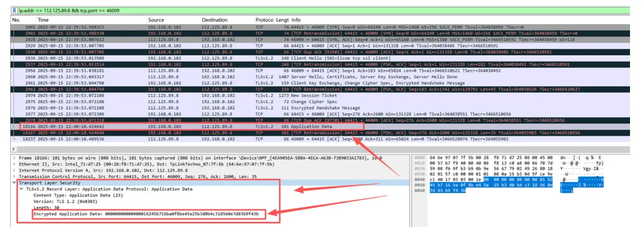Collapse the Transport Layer Security node
644x241 pixels.
tap(15, 183)
